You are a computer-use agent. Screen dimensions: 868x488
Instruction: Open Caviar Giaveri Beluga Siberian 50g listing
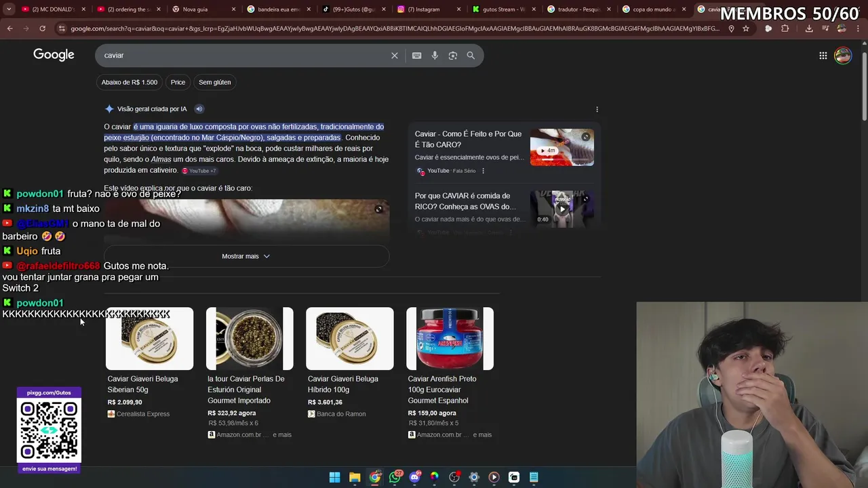(x=142, y=384)
